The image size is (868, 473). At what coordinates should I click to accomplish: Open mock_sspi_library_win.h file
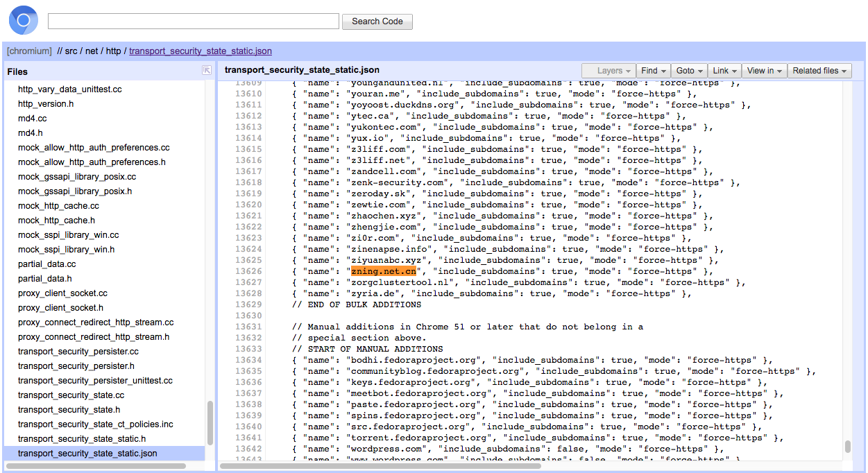[x=67, y=250]
